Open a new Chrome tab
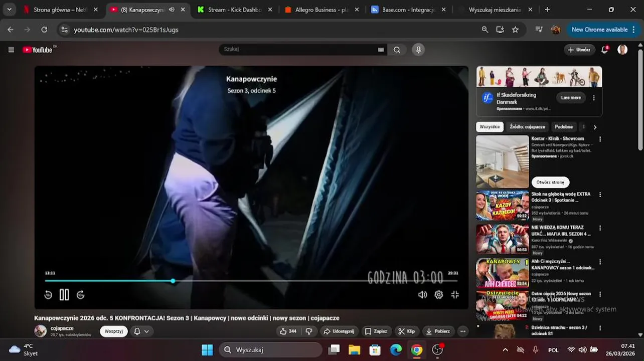644x361 pixels. (547, 10)
